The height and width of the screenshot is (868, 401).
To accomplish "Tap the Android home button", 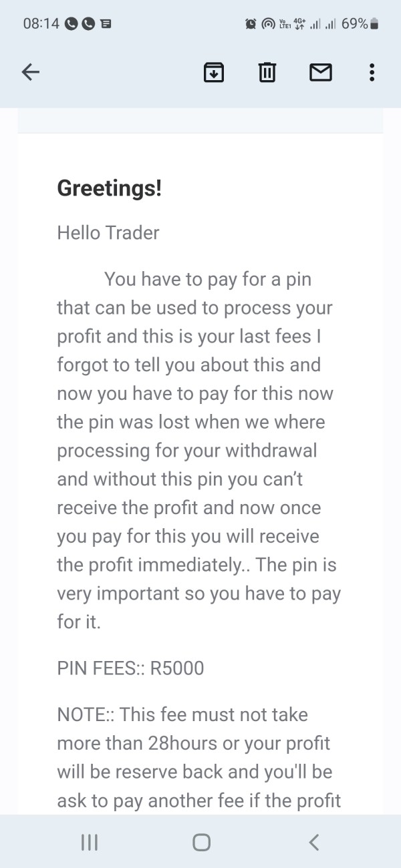I will point(201,843).
